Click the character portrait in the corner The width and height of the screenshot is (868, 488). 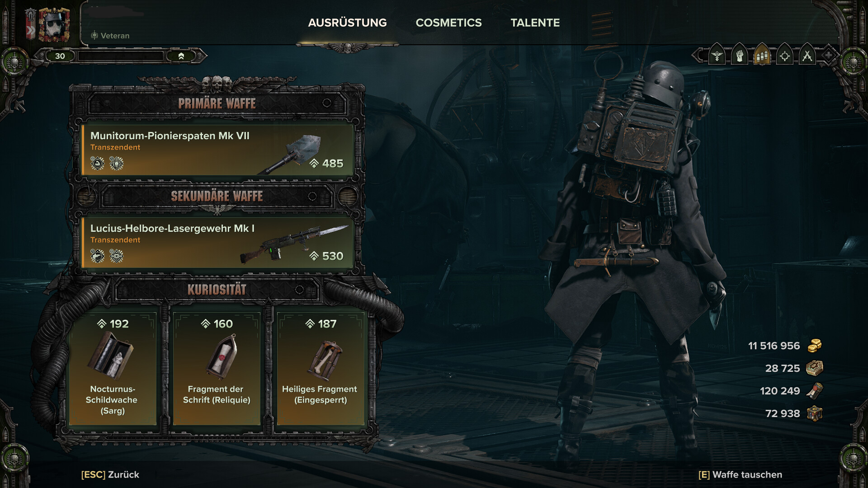(x=54, y=25)
